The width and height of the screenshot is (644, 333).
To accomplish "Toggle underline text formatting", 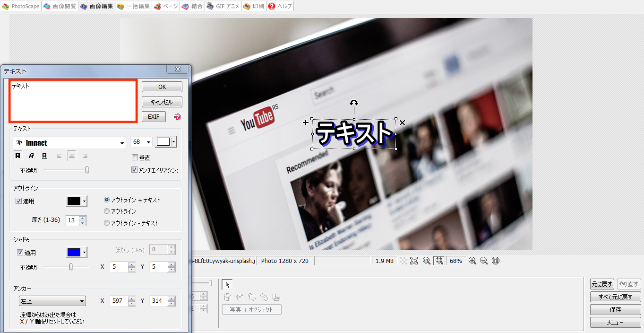I will click(x=44, y=156).
